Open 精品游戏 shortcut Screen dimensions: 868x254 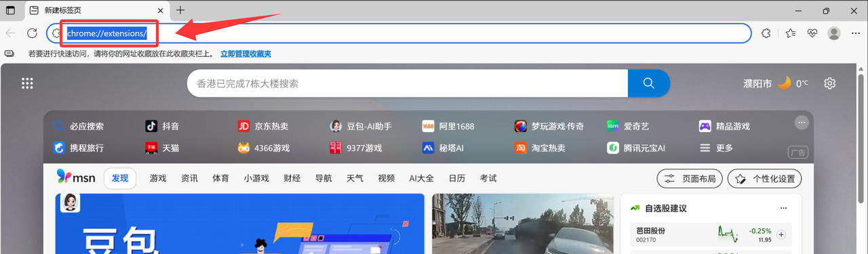724,126
